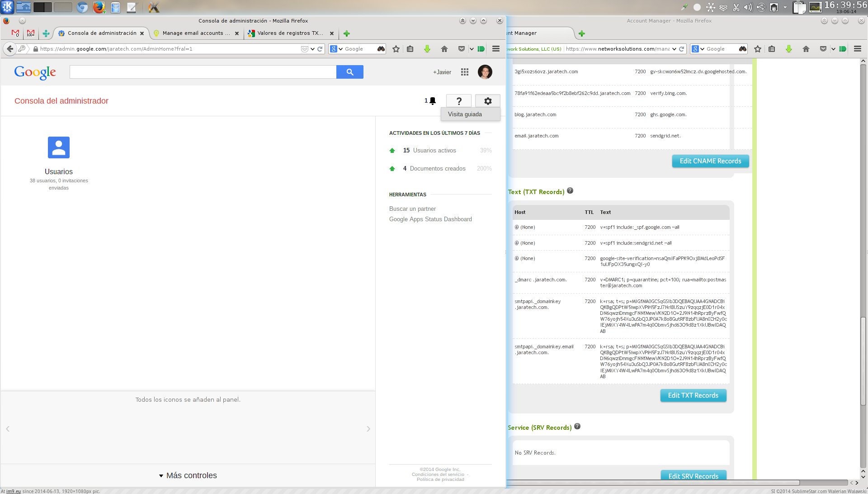The width and height of the screenshot is (868, 494).
Task: Go to home page in admin console window
Action: [444, 49]
